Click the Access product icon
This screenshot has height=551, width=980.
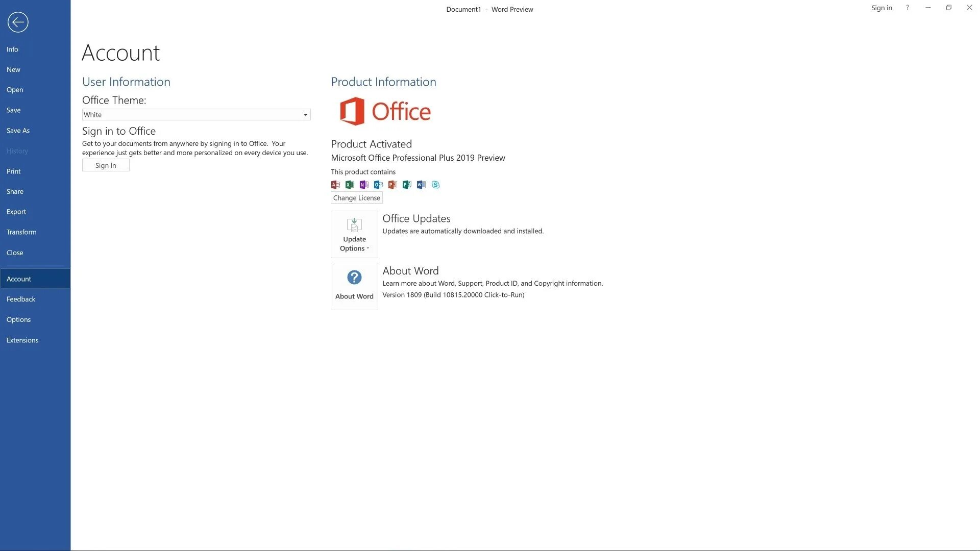coord(335,185)
